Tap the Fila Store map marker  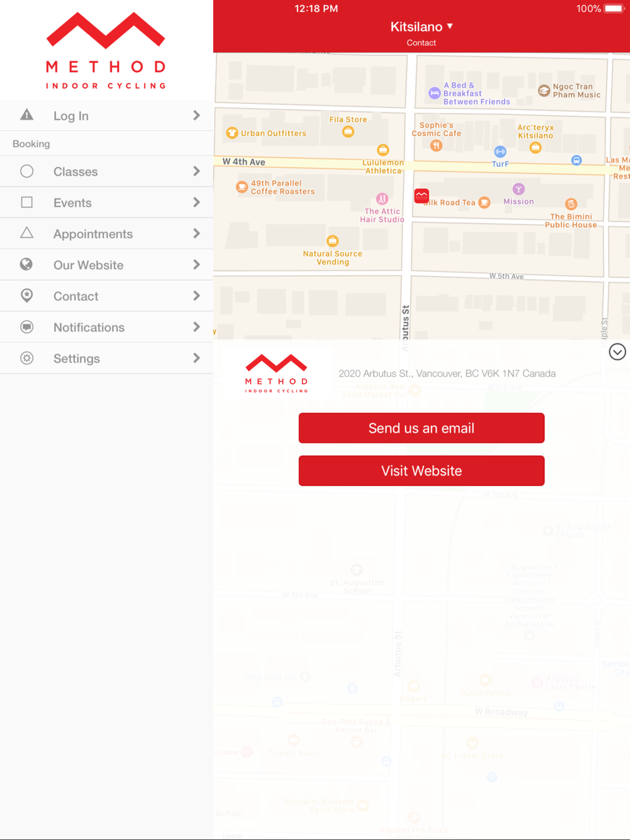[348, 132]
